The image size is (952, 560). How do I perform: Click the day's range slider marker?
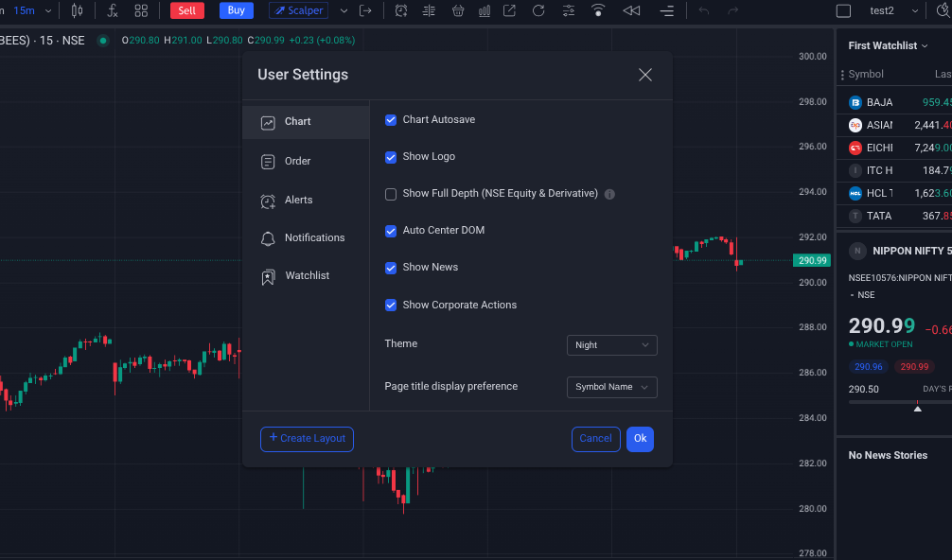point(917,408)
